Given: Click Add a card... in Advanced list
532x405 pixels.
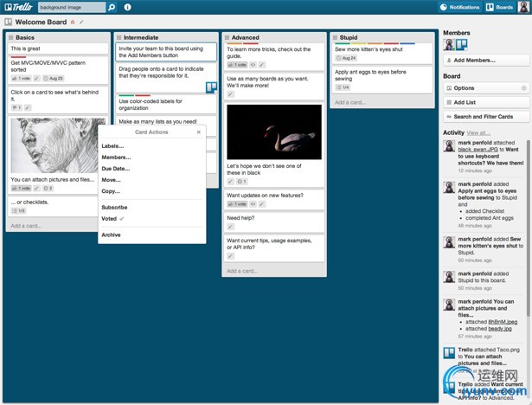Looking at the screenshot, I should coord(242,271).
